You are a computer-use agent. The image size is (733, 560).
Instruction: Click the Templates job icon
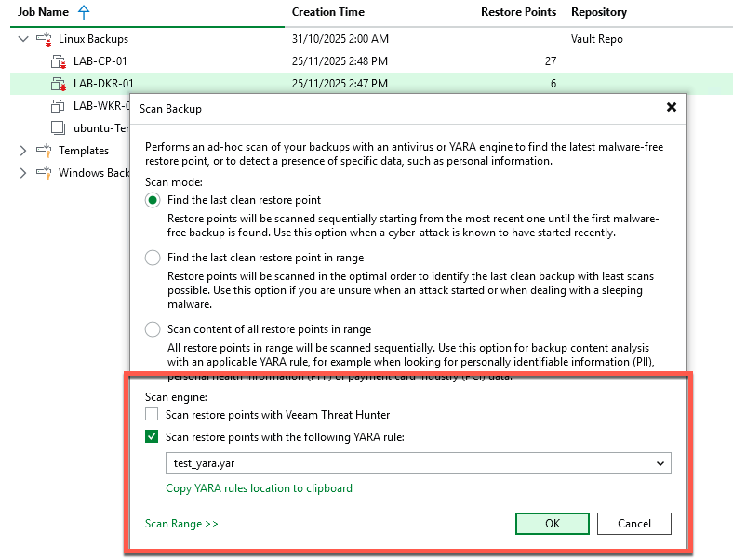coord(44,151)
